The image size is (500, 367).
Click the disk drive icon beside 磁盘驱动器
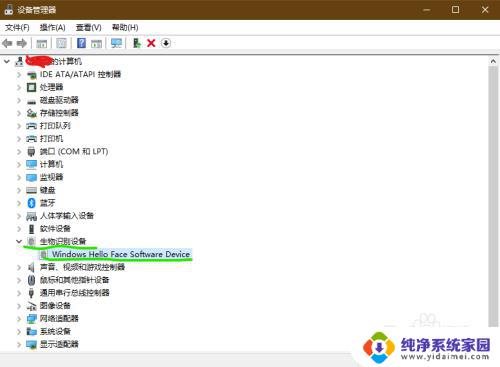pos(31,101)
